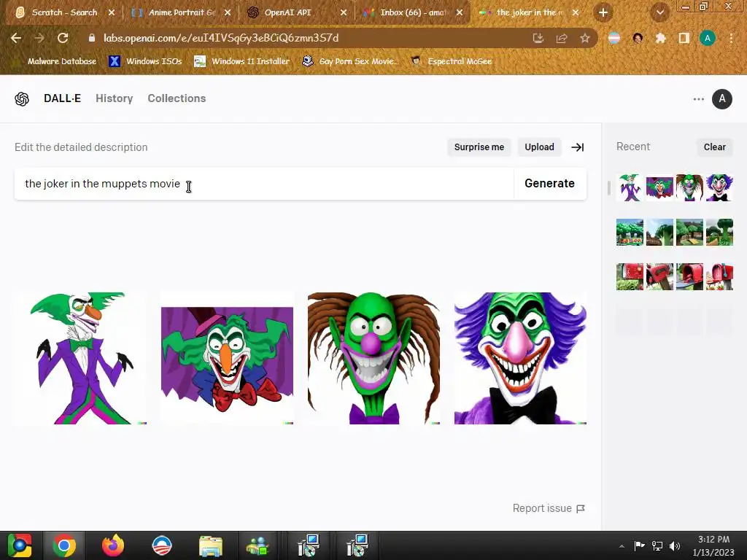Select first broccoli tree recent thumbnail

point(630,233)
